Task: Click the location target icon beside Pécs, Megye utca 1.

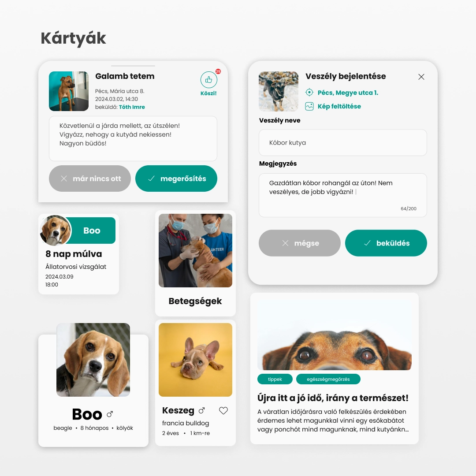Action: pos(309,92)
